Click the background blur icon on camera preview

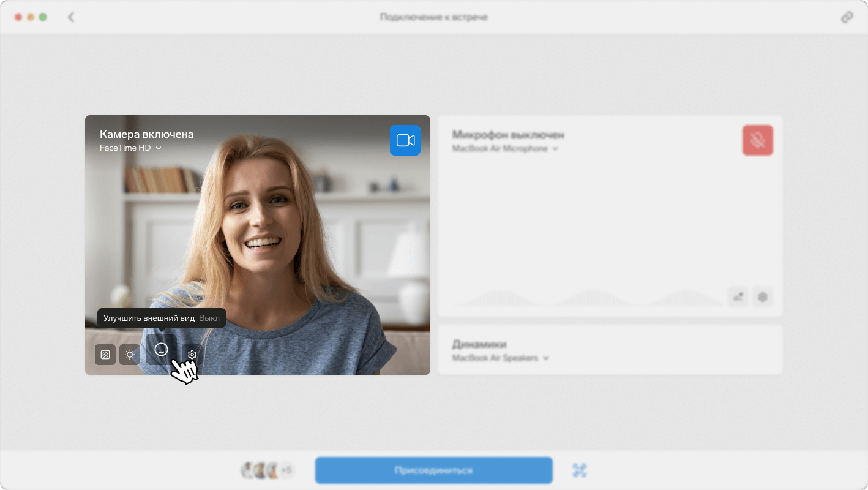[105, 355]
